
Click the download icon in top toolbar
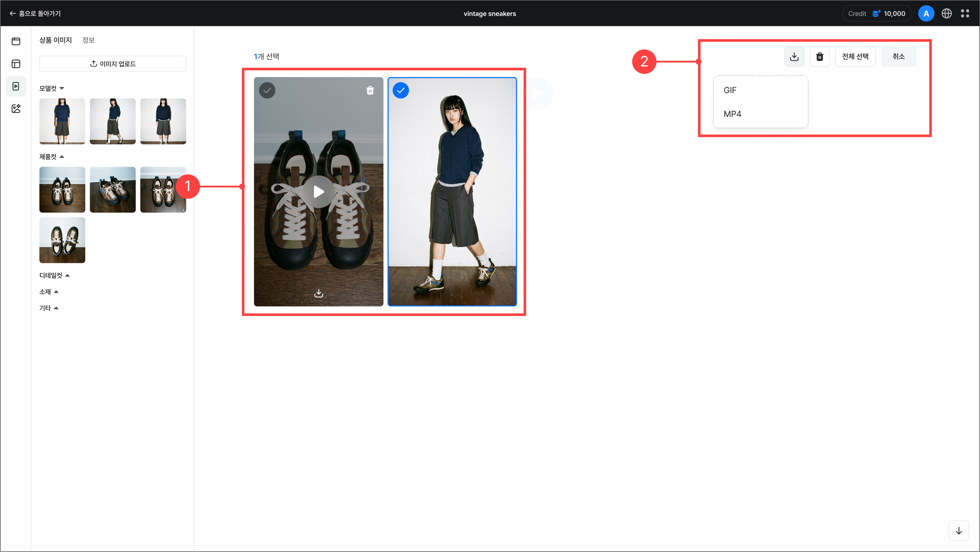click(x=794, y=57)
